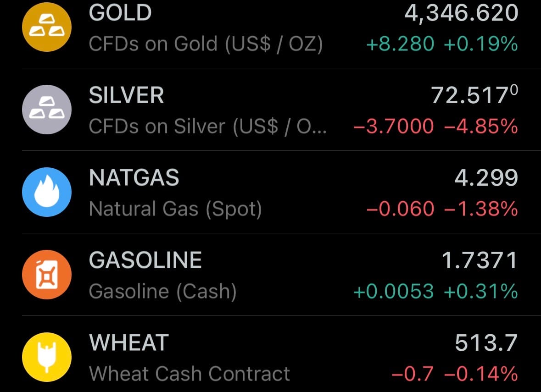The width and height of the screenshot is (541, 392).
Task: Click gasoline's +0.31% change value
Action: coord(481,292)
